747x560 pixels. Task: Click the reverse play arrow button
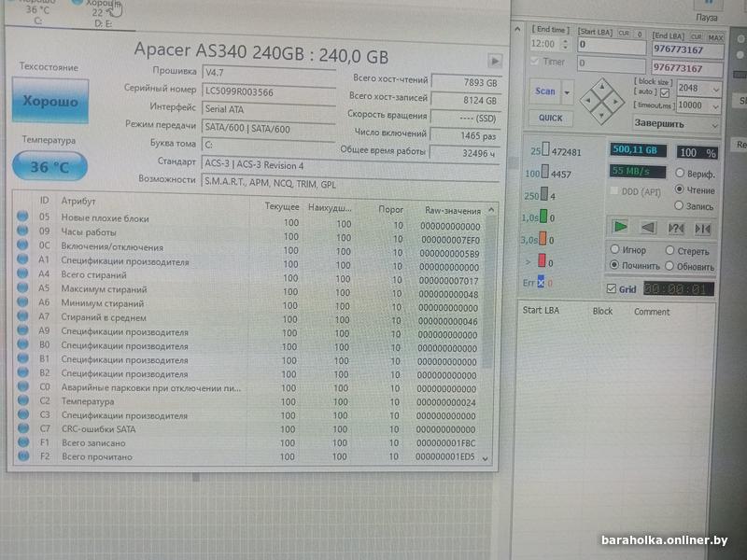coord(647,228)
